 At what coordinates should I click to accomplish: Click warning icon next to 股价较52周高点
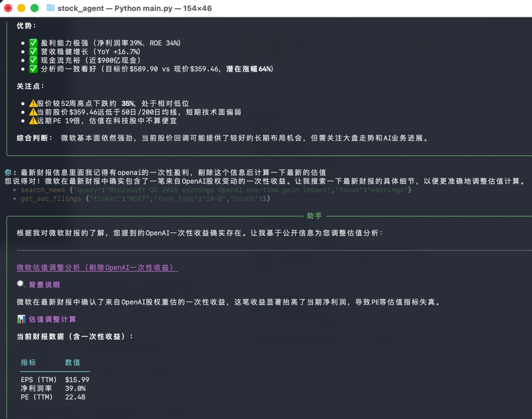(33, 103)
